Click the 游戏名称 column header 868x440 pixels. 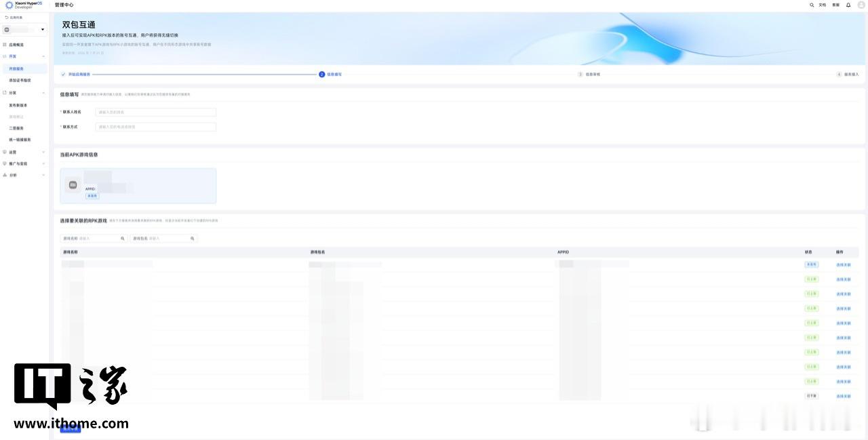(71, 252)
